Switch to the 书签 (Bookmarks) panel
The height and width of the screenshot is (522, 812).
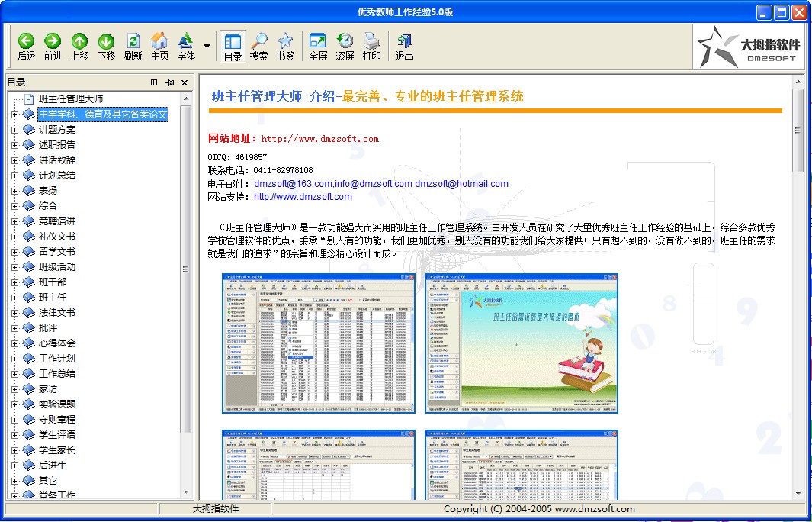(x=286, y=46)
